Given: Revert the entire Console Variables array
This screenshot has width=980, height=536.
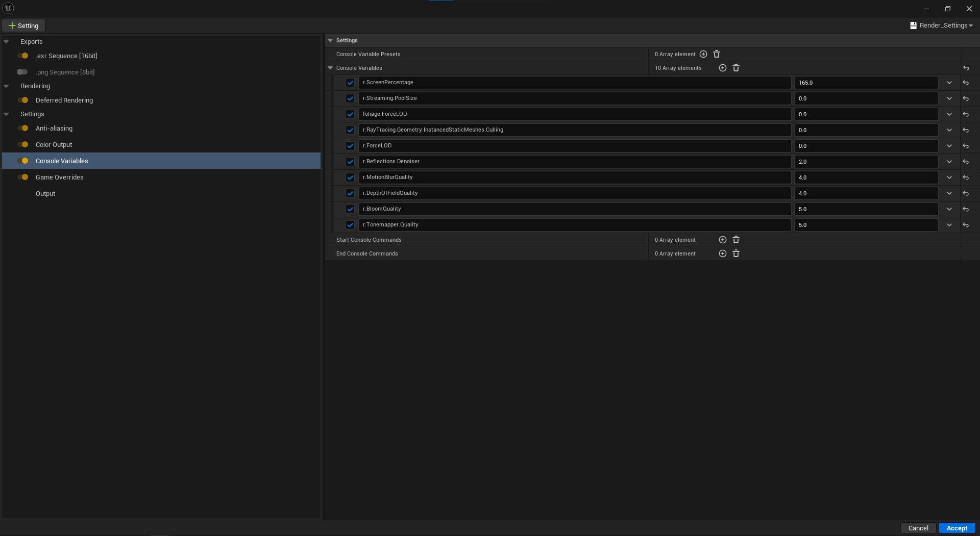Looking at the screenshot, I should (966, 68).
